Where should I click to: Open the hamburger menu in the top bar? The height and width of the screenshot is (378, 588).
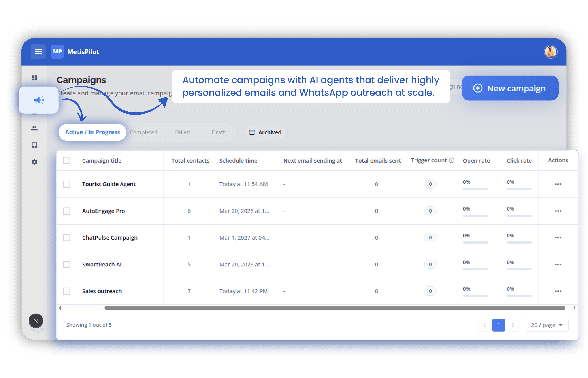tap(38, 52)
